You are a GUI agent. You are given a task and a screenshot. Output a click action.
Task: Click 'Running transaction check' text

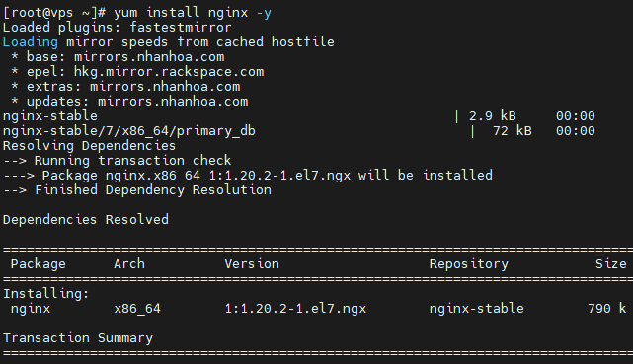pyautogui.click(x=132, y=161)
